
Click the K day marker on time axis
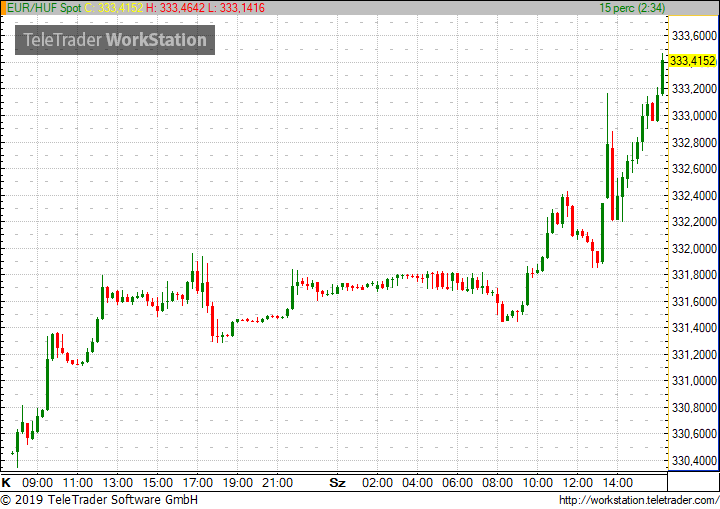pyautogui.click(x=6, y=483)
